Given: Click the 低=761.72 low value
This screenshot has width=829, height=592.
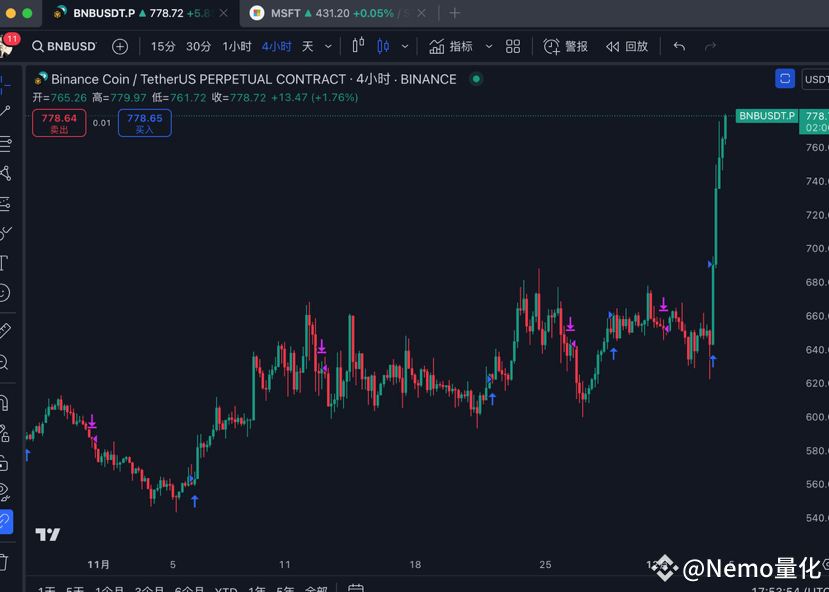Looking at the screenshot, I should 179,97.
